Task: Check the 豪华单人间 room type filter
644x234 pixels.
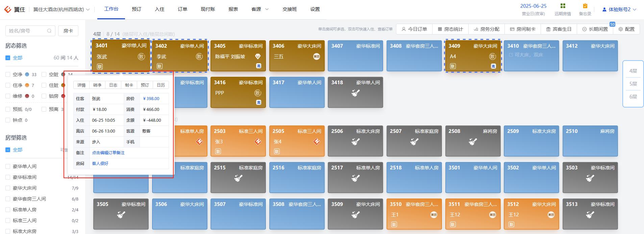Action: (8, 166)
